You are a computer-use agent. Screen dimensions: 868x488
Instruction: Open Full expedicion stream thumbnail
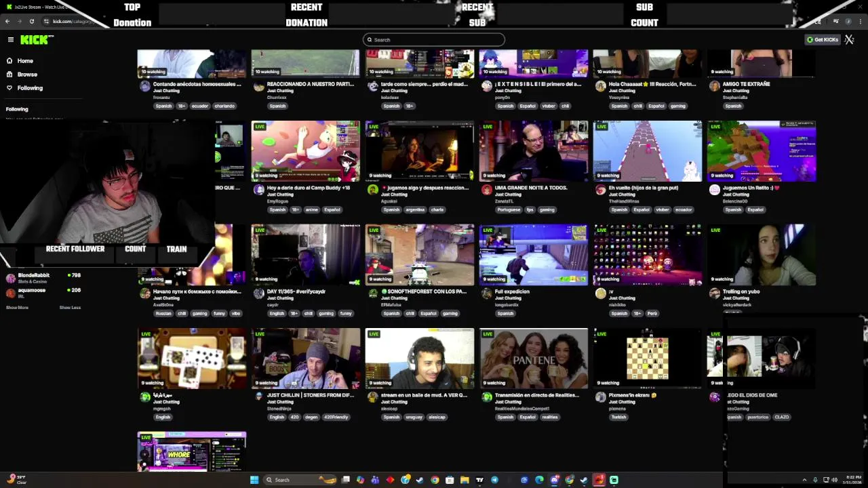pyautogui.click(x=534, y=255)
